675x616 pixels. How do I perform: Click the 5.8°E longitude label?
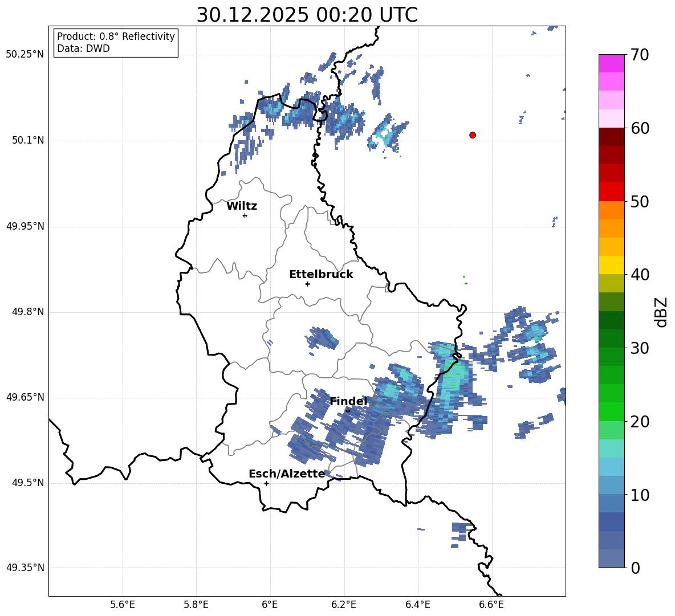click(196, 605)
